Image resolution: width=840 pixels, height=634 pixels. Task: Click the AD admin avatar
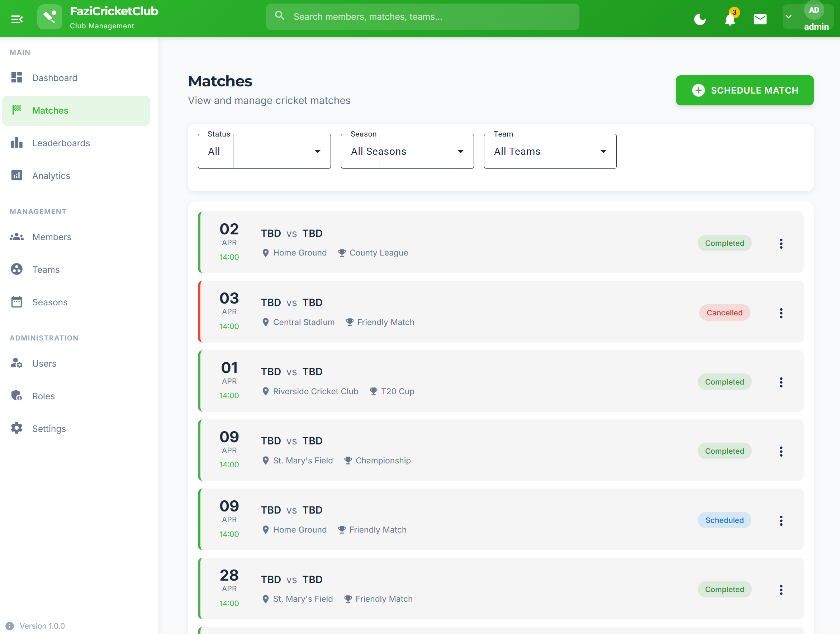tap(814, 10)
